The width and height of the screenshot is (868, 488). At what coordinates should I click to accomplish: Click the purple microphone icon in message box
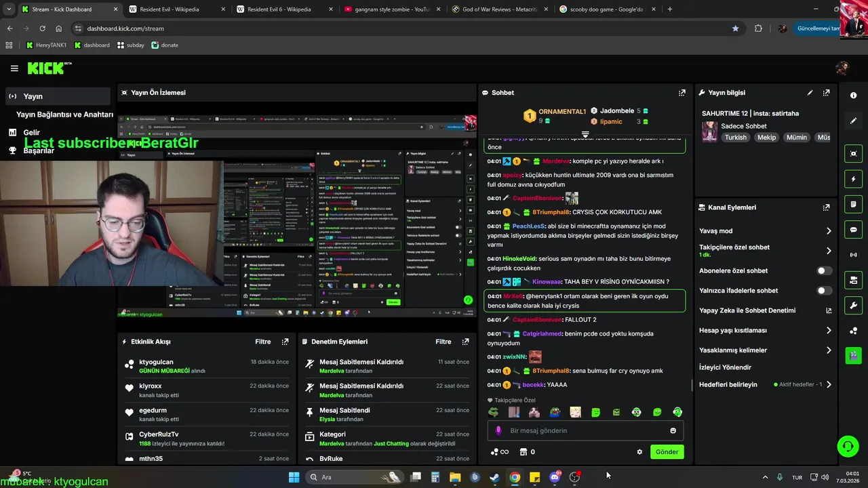point(498,430)
